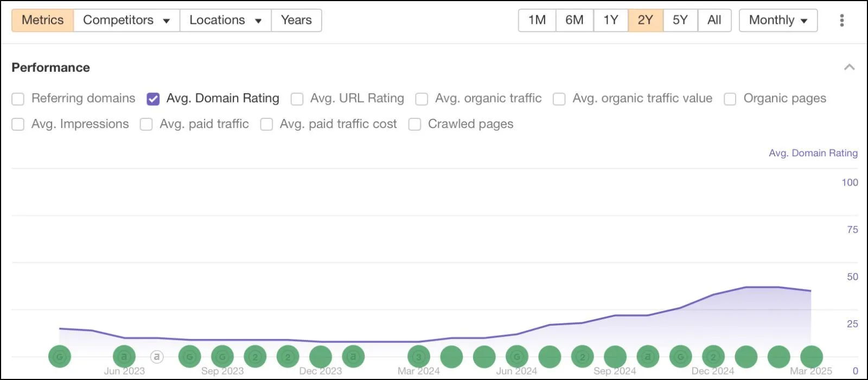Click the first green Google update marker
The width and height of the screenshot is (868, 380).
click(60, 357)
